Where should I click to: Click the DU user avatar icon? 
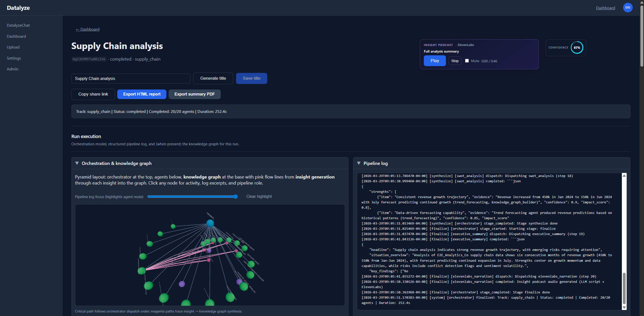[627, 8]
